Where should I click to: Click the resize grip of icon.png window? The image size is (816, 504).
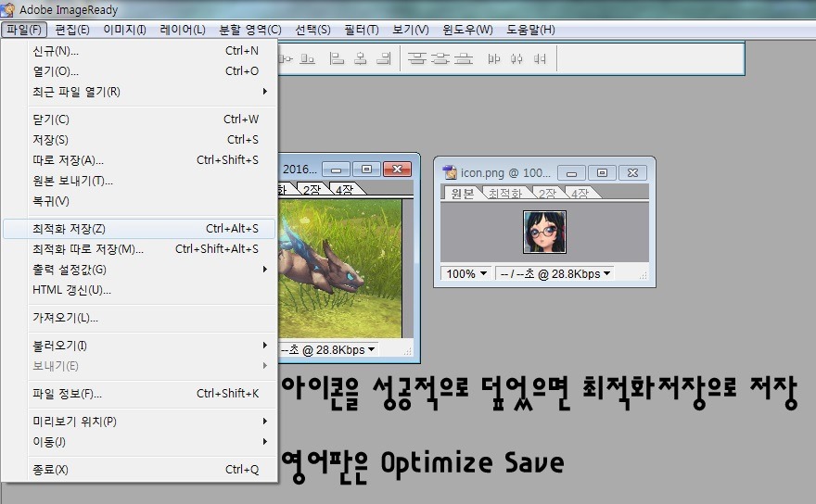644,276
